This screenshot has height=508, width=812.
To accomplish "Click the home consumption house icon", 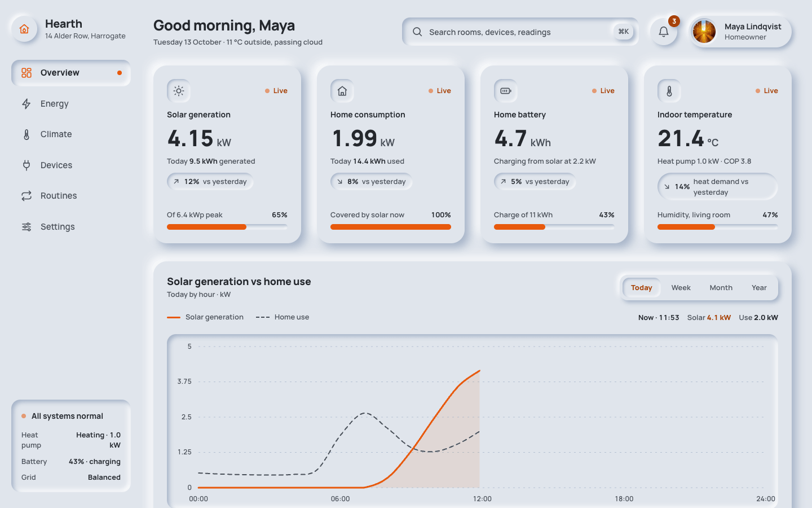I will coord(342,91).
